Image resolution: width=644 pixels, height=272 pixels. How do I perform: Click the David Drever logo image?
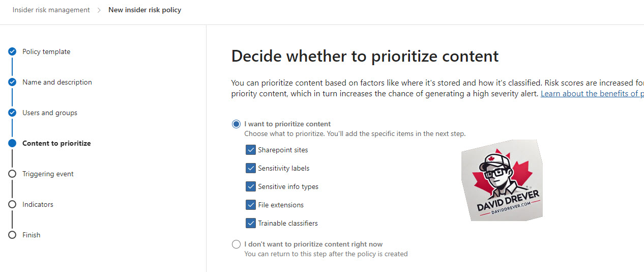502,180
